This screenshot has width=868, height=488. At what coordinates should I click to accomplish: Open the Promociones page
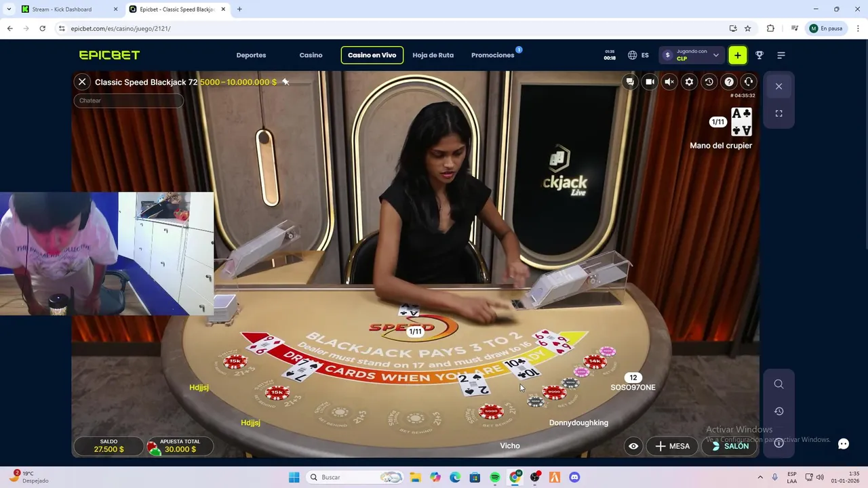click(492, 55)
